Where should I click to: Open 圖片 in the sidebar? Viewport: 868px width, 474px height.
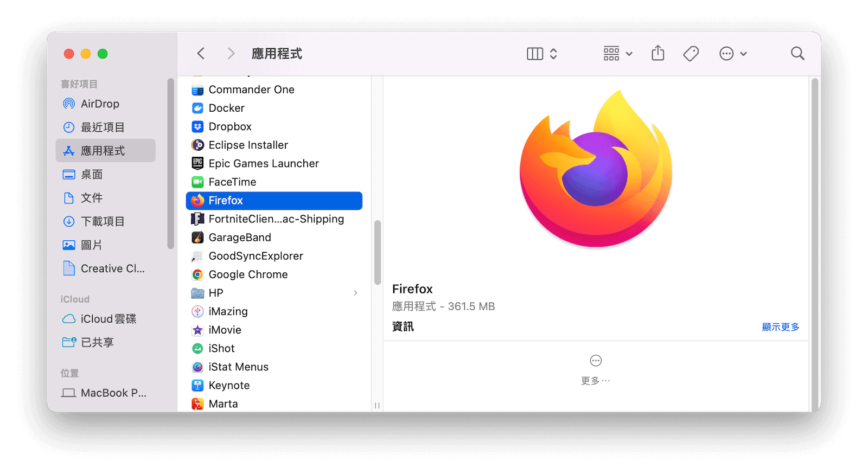pos(105,245)
